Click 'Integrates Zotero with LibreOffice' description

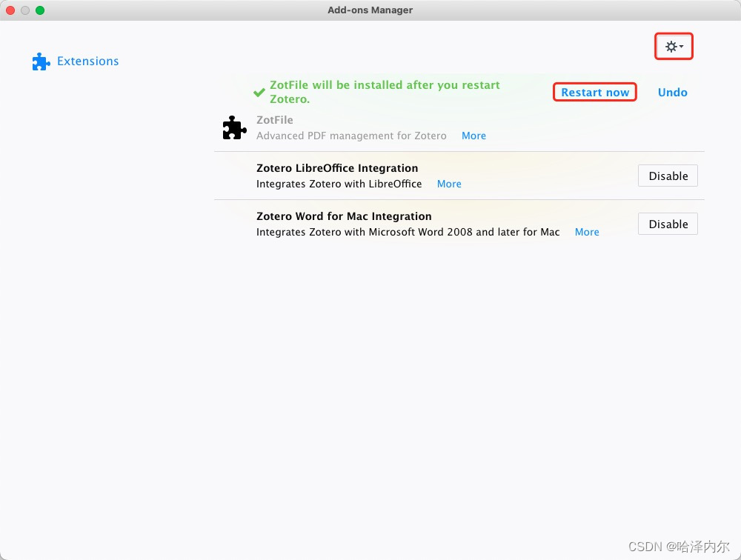(339, 184)
